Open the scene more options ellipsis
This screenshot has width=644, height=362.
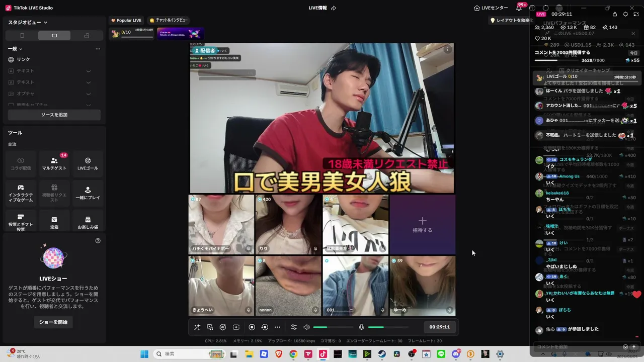tap(98, 49)
